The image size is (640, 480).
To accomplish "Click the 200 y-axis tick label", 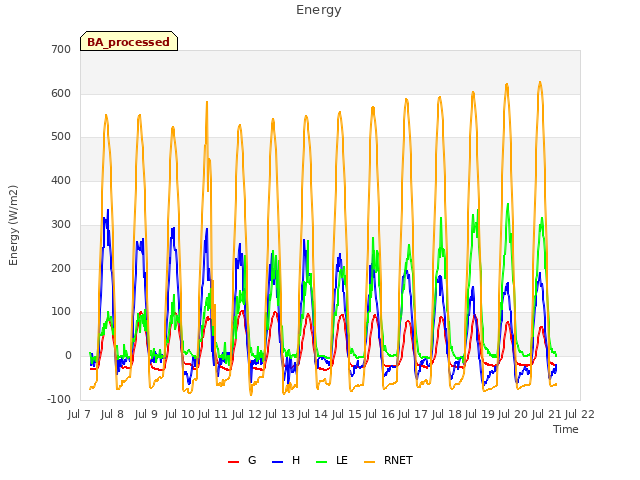I will [61, 269].
